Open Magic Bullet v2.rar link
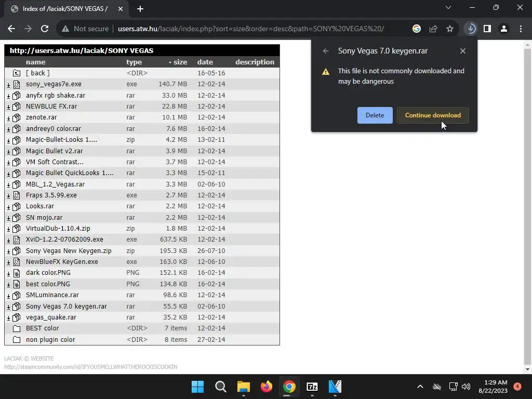Screen dimensions: 532x399 coord(54,151)
